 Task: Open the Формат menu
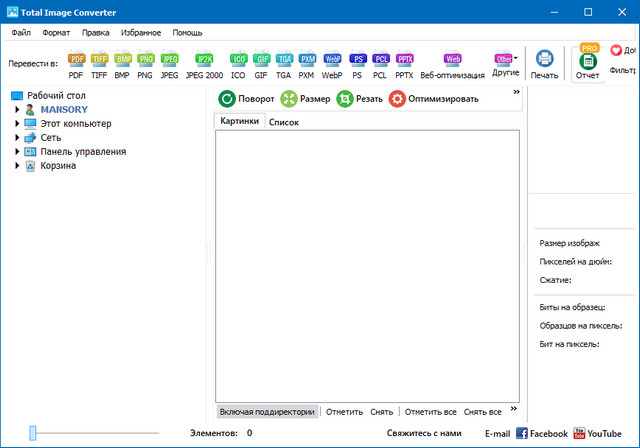(56, 32)
